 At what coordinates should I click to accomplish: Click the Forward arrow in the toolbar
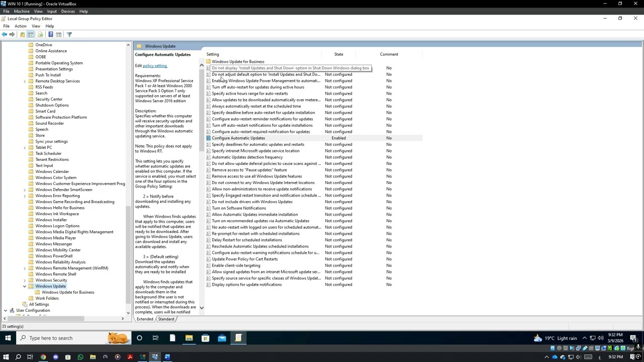pos(12,34)
